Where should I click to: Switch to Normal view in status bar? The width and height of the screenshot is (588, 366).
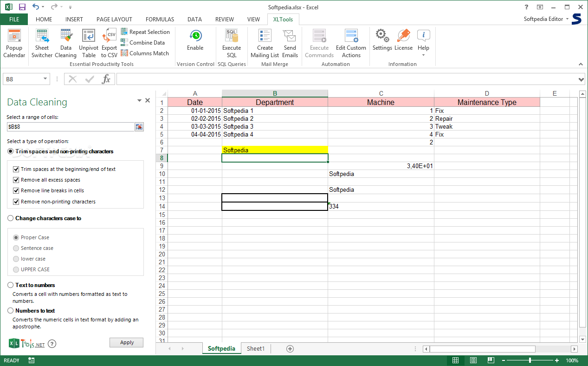pos(455,360)
